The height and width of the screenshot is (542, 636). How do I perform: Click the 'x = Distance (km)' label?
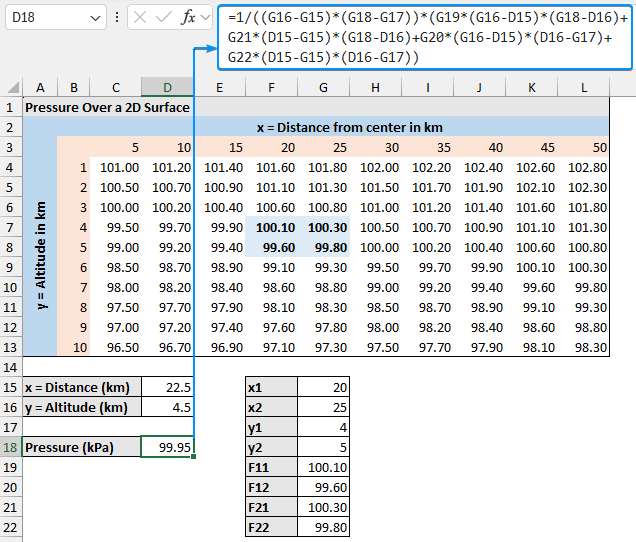82,387
